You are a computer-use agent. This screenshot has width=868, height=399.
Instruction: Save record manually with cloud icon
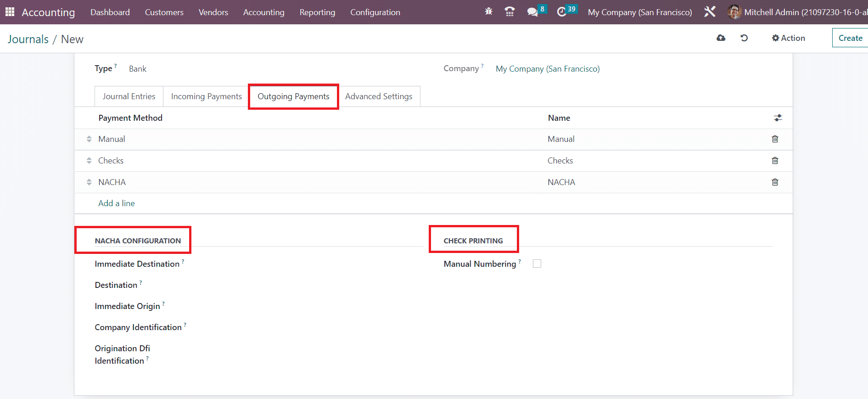(721, 38)
